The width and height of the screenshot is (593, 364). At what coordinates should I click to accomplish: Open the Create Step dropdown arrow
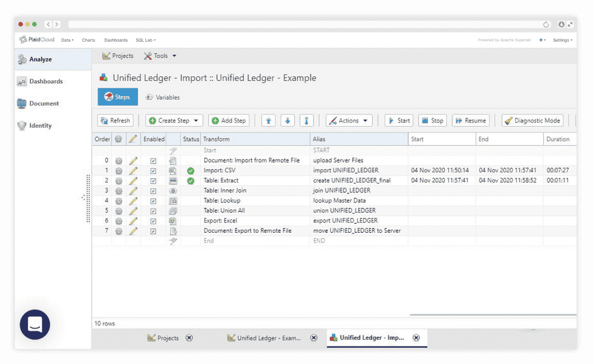pos(196,120)
